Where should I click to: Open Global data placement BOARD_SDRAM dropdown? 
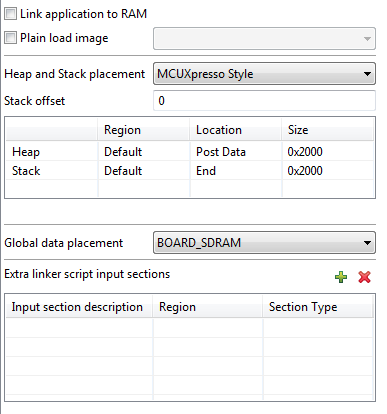[x=264, y=243]
